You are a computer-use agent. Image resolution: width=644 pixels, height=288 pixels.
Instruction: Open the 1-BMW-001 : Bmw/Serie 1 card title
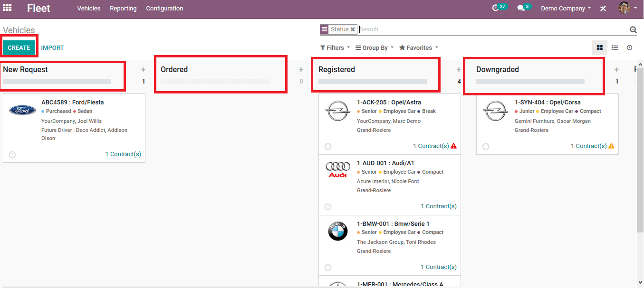tap(393, 224)
